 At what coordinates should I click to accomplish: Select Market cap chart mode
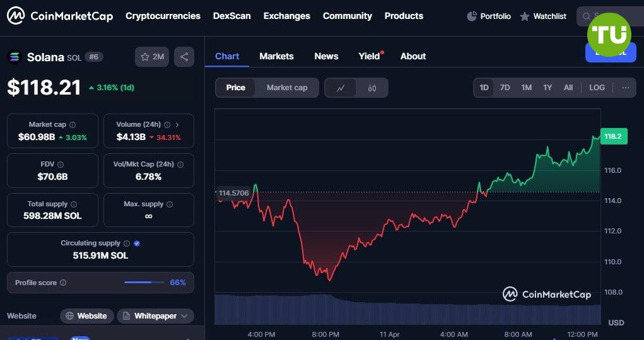287,88
